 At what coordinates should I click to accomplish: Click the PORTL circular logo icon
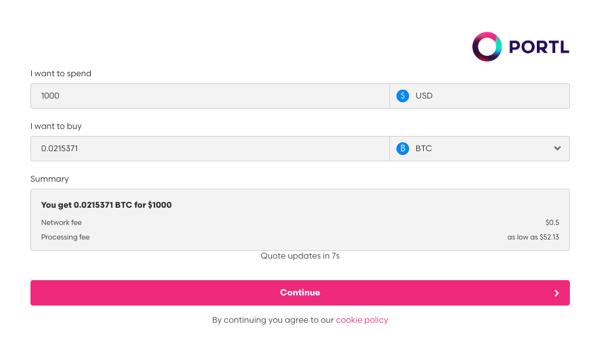click(x=487, y=47)
